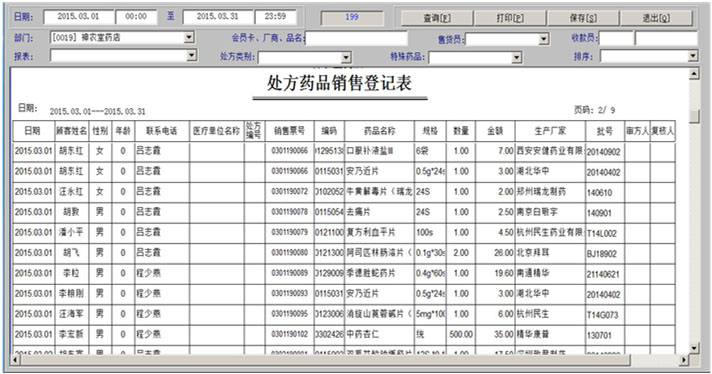Expand the 特殊药品 special drug dropdown
This screenshot has height=374, width=712.
(x=516, y=57)
